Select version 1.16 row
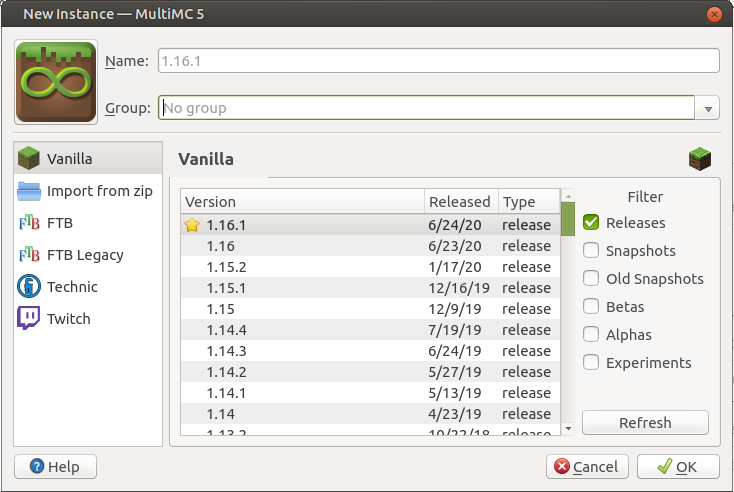 [370, 246]
